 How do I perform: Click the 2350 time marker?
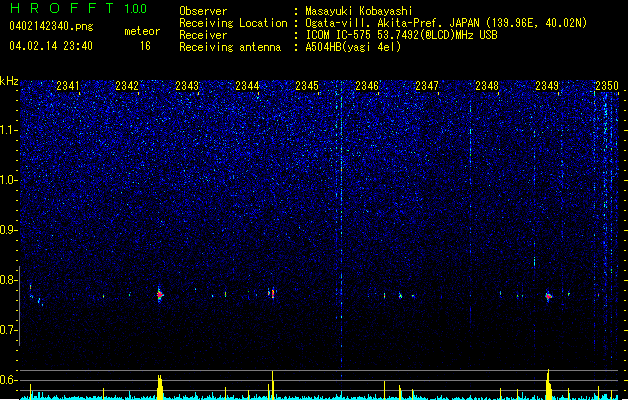click(x=607, y=86)
